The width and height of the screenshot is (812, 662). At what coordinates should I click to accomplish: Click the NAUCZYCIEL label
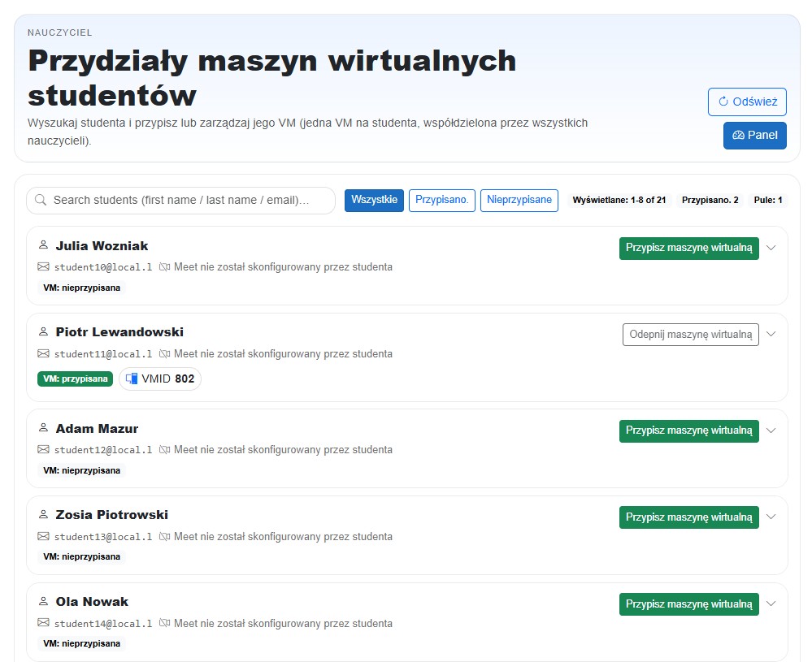[x=59, y=32]
